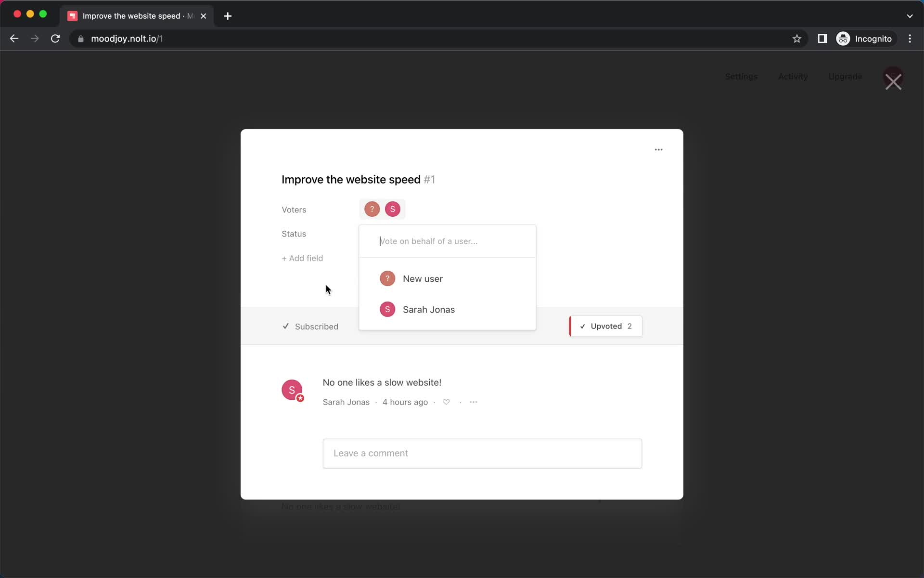The width and height of the screenshot is (924, 578).
Task: Click the Settings menu item
Action: coord(741,76)
